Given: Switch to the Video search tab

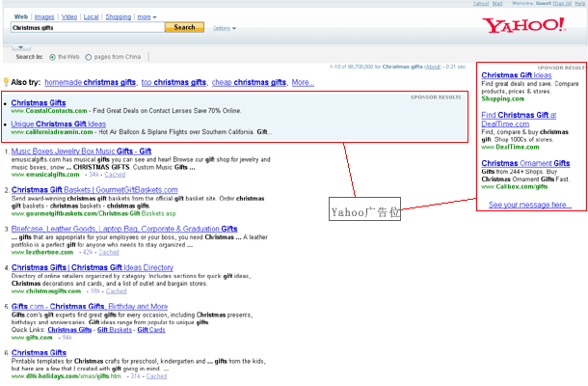Looking at the screenshot, I should pos(69,16).
